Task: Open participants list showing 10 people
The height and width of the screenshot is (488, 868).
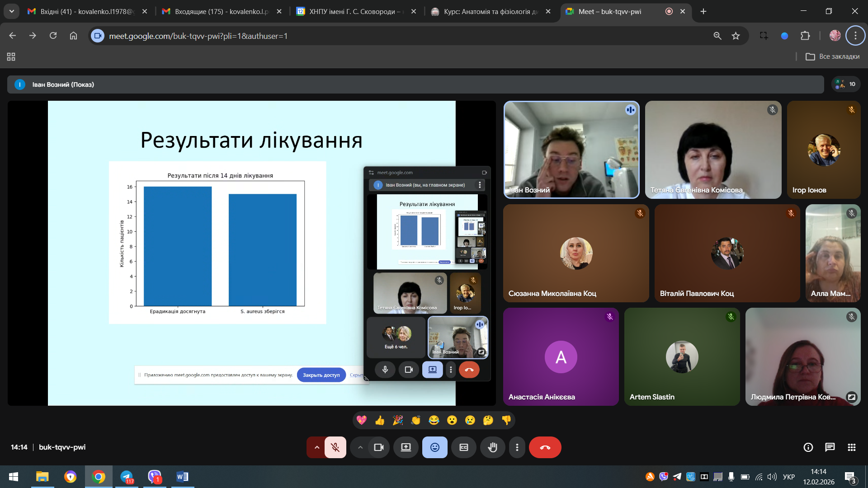Action: click(x=846, y=84)
